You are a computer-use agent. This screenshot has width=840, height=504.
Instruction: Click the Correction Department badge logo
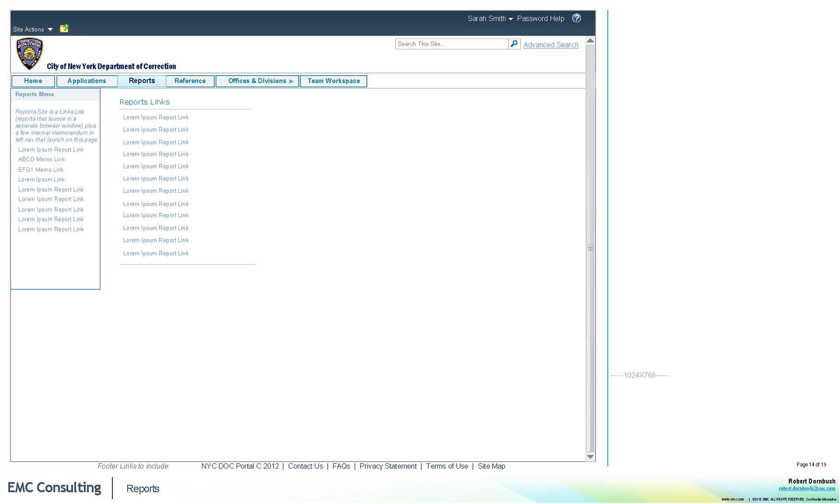(29, 54)
